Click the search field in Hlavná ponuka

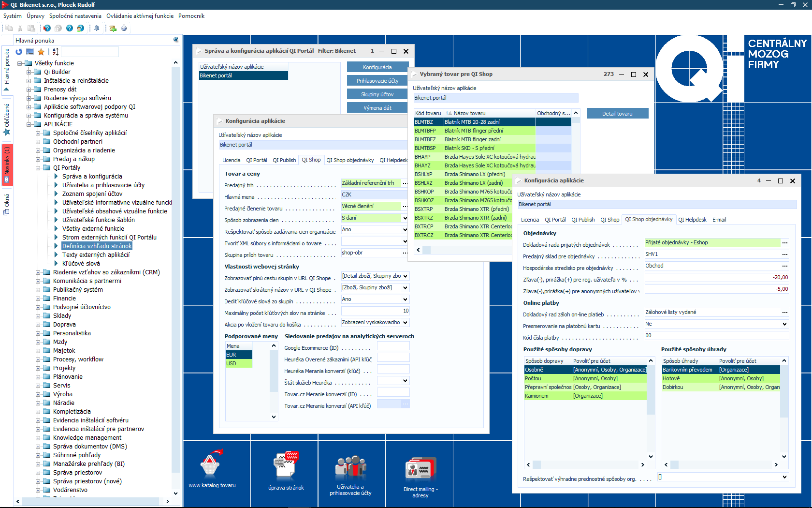click(90, 52)
